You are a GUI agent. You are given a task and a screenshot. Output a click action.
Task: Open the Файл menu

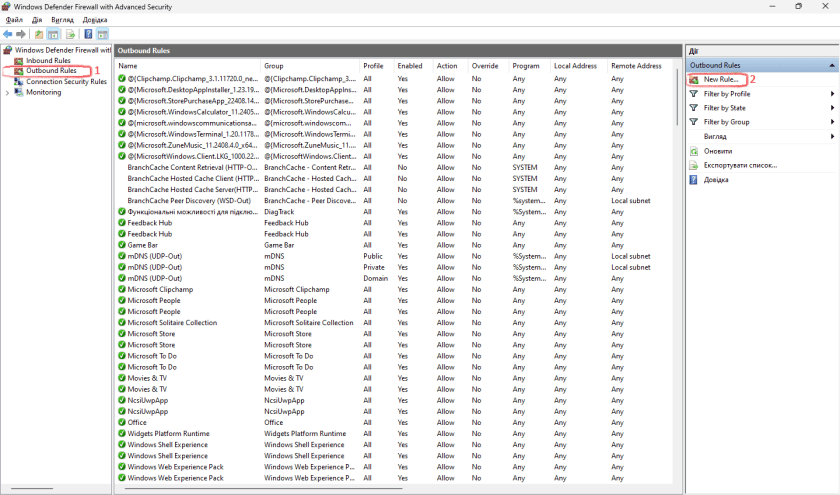[x=13, y=20]
